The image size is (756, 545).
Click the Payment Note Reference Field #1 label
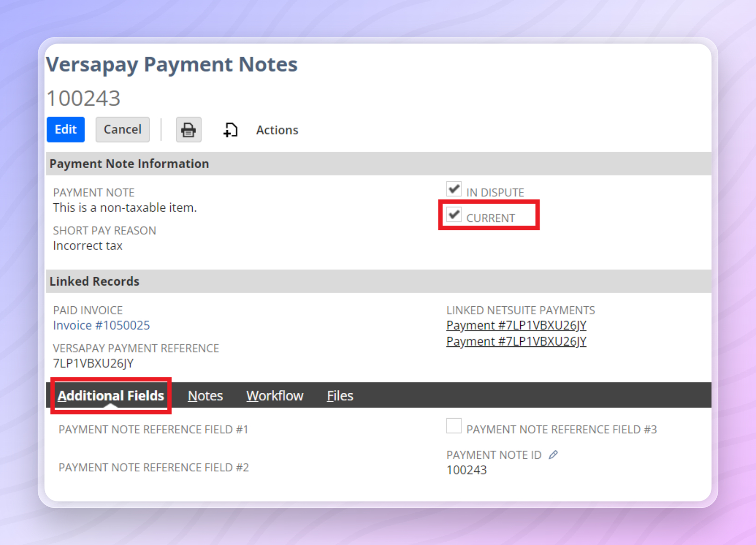click(153, 429)
